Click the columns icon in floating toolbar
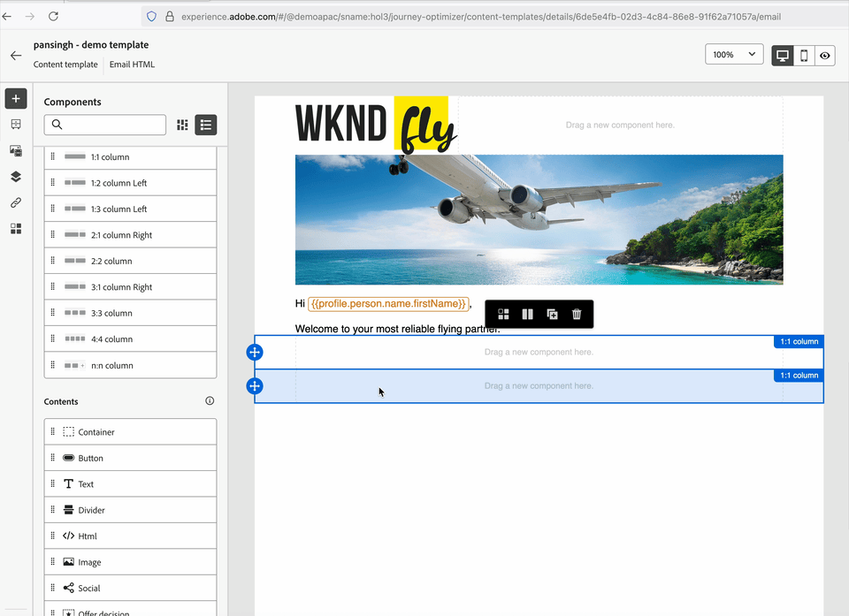Screen dimensions: 849x616 527,314
